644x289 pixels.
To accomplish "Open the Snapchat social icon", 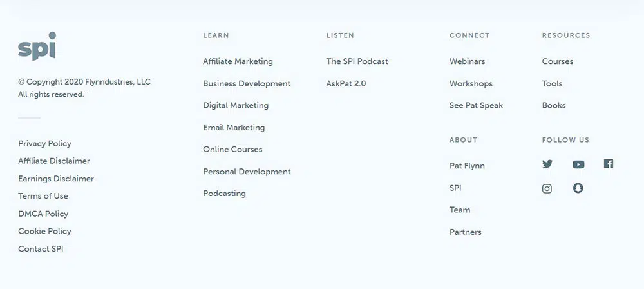I will click(578, 188).
